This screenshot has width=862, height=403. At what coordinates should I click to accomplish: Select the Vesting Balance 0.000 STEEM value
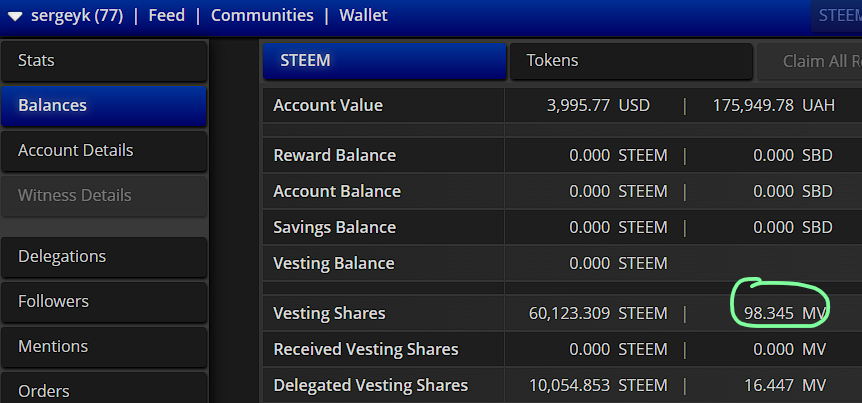(x=618, y=264)
